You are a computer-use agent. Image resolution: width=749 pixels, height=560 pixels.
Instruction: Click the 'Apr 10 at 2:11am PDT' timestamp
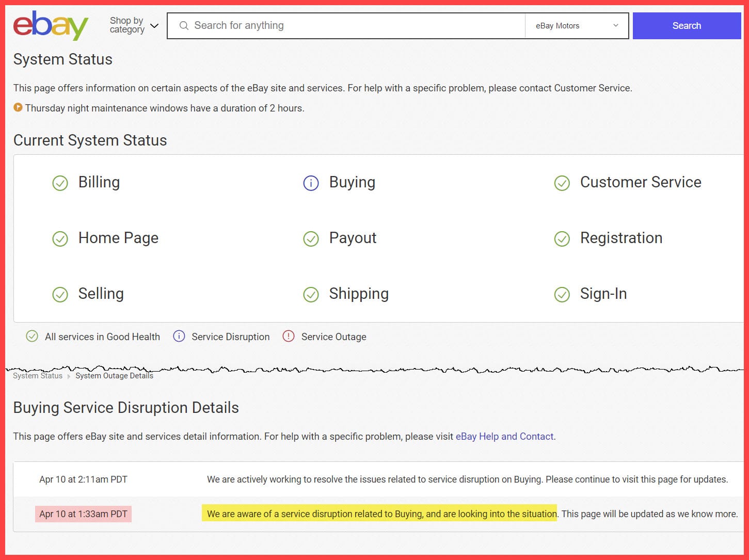coord(83,479)
